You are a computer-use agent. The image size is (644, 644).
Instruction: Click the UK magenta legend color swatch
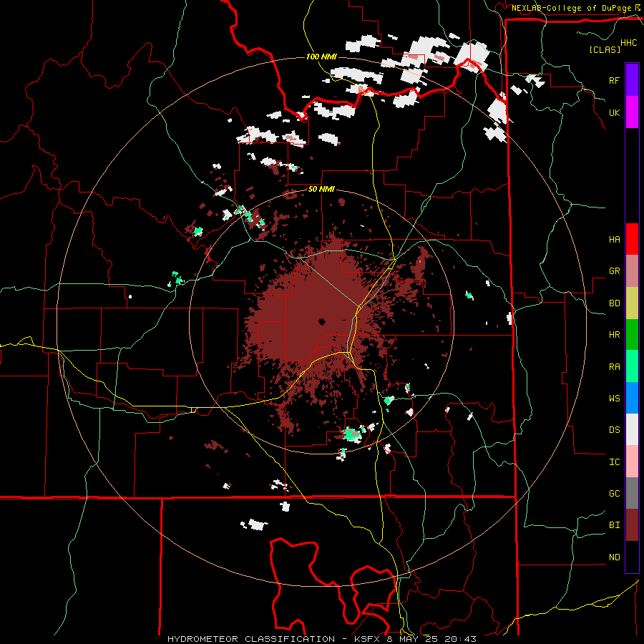632,112
